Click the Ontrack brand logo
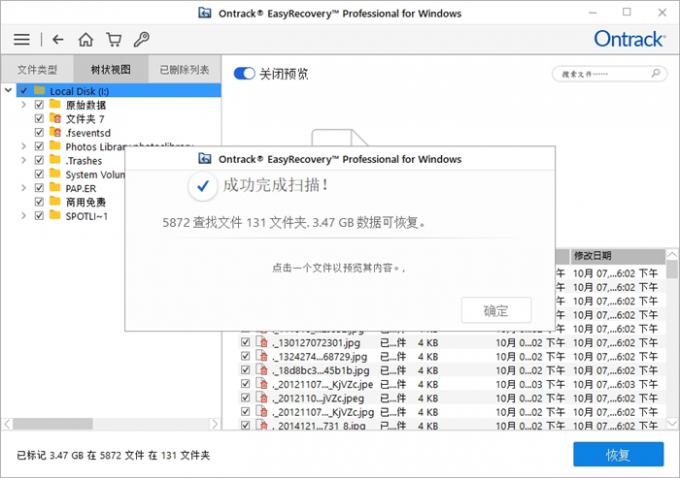The width and height of the screenshot is (680, 478). (x=629, y=39)
